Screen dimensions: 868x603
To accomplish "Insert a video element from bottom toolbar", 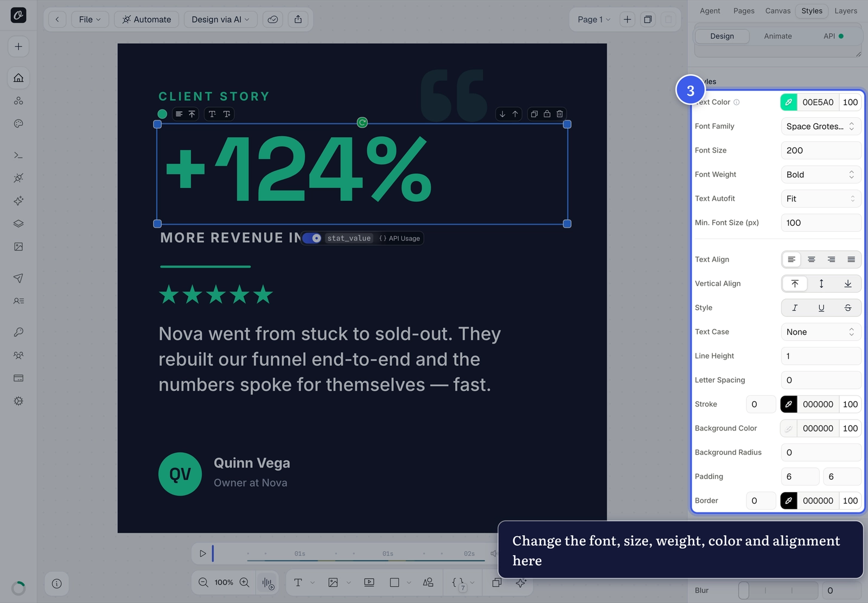I will (x=369, y=582).
